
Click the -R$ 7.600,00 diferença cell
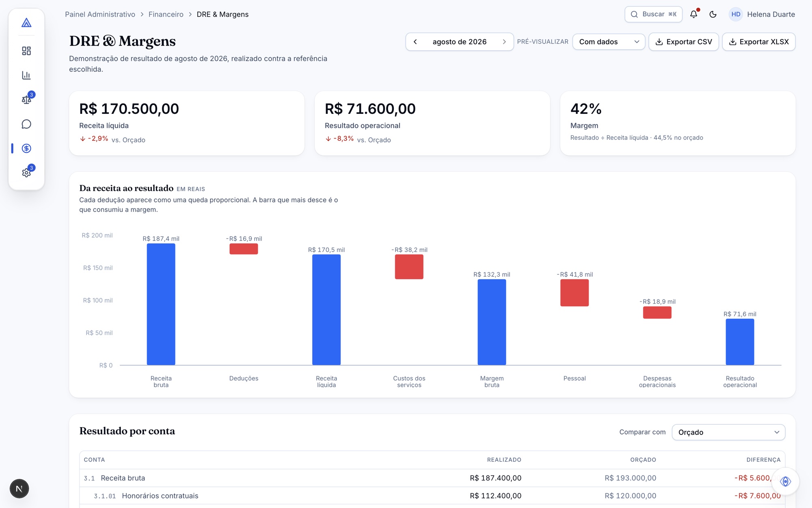tap(758, 496)
